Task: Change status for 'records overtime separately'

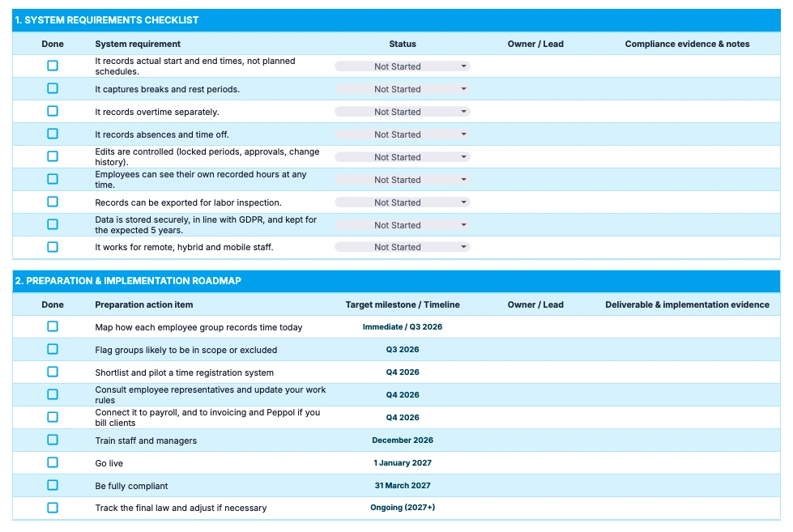Action: coord(403,112)
